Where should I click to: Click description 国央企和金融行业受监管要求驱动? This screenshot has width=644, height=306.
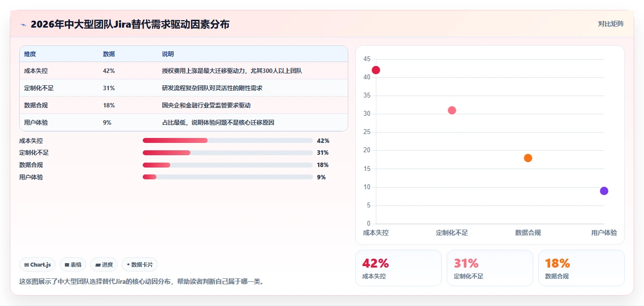tap(206, 105)
